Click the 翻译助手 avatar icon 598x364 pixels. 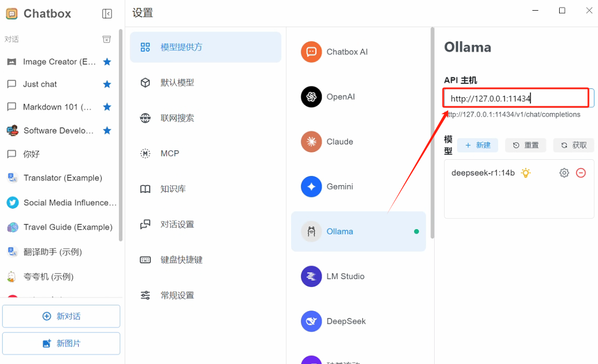click(12, 252)
